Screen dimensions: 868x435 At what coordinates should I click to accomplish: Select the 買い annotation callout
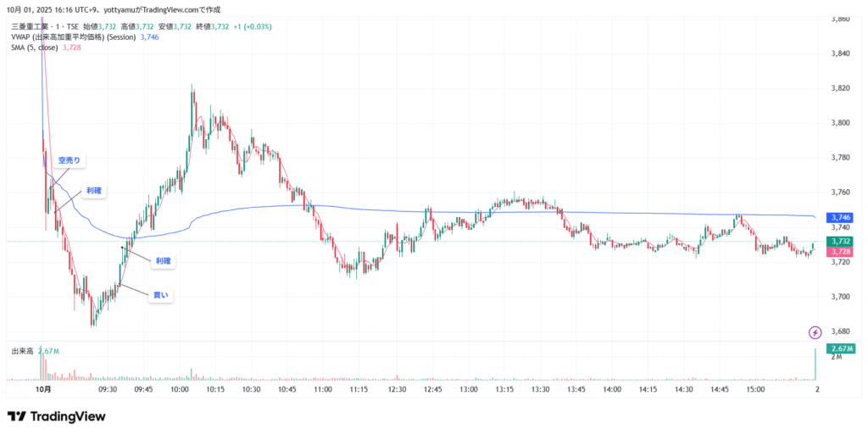point(159,295)
